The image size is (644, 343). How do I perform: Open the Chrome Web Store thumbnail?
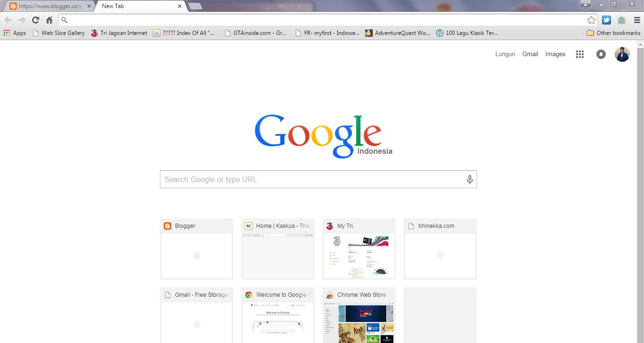pyautogui.click(x=359, y=315)
